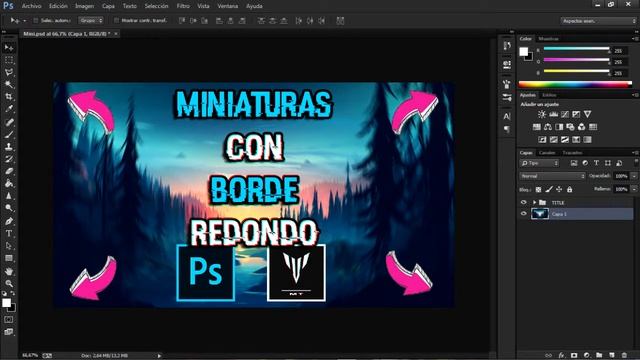
Task: Enable the Selec. autom. checkbox
Action: [36, 20]
